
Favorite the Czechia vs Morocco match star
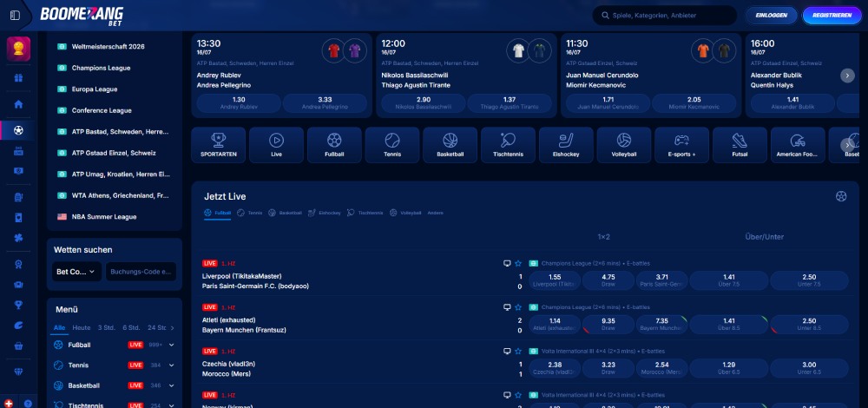518,351
